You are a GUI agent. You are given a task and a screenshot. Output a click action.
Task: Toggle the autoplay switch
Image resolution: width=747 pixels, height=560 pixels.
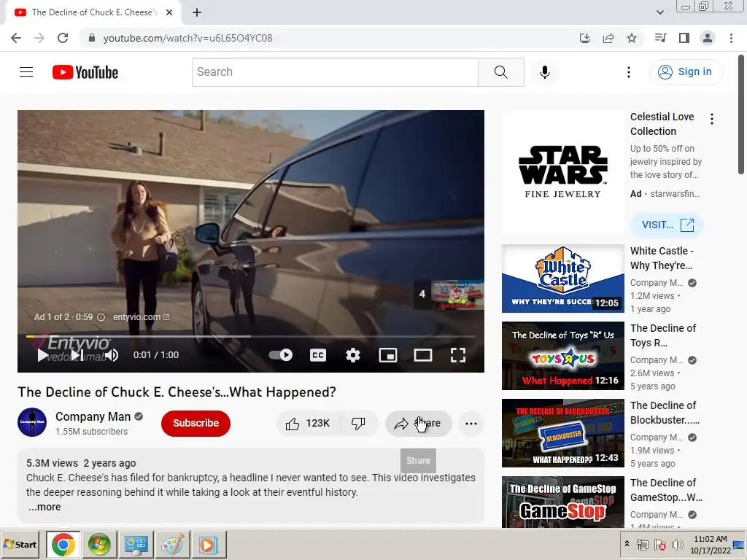click(x=281, y=355)
